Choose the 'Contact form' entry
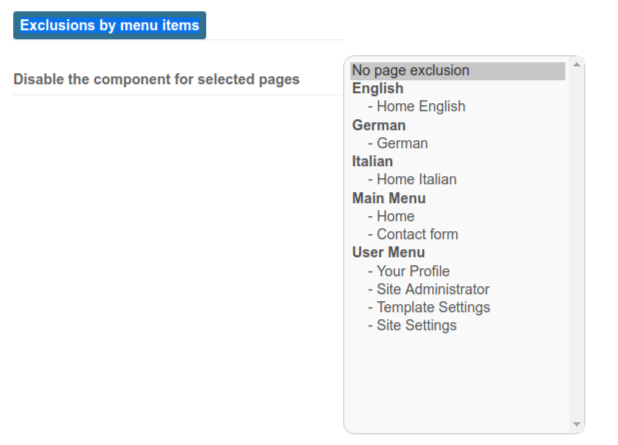 [x=457, y=235]
